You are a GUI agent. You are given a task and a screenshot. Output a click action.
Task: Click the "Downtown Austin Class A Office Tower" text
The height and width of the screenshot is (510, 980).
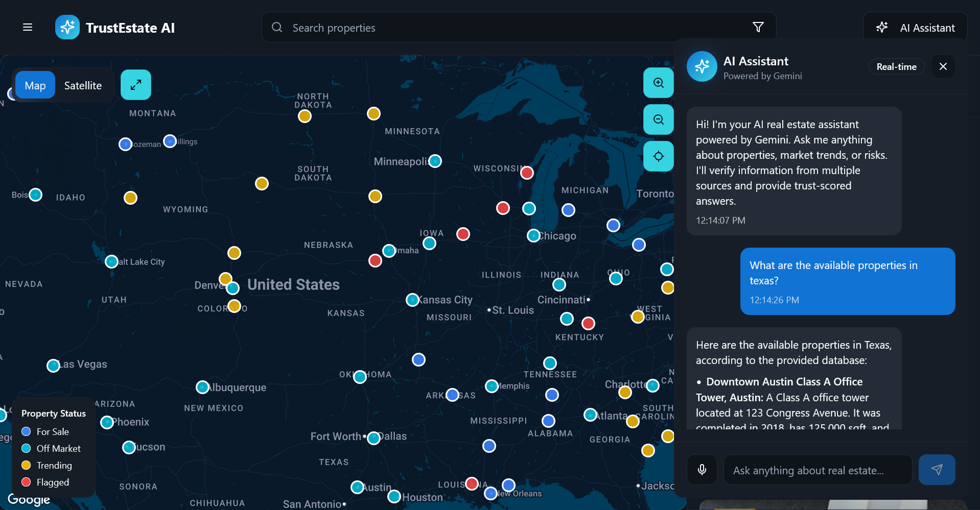779,390
